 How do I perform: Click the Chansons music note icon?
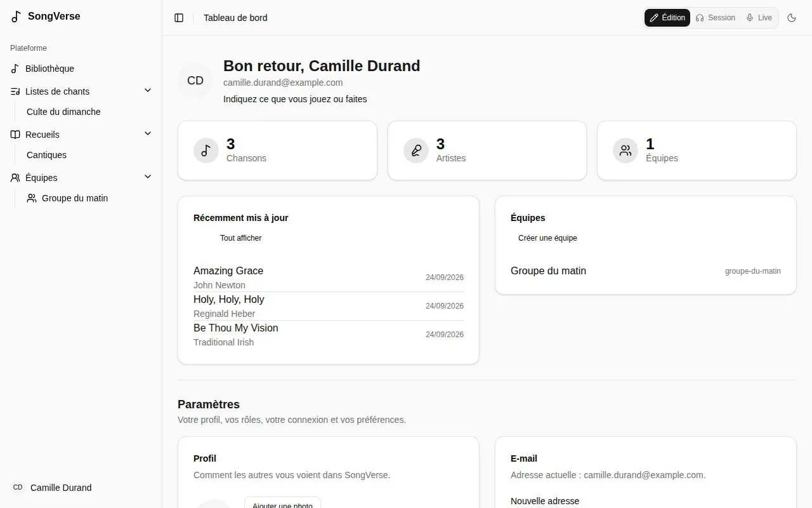click(206, 150)
